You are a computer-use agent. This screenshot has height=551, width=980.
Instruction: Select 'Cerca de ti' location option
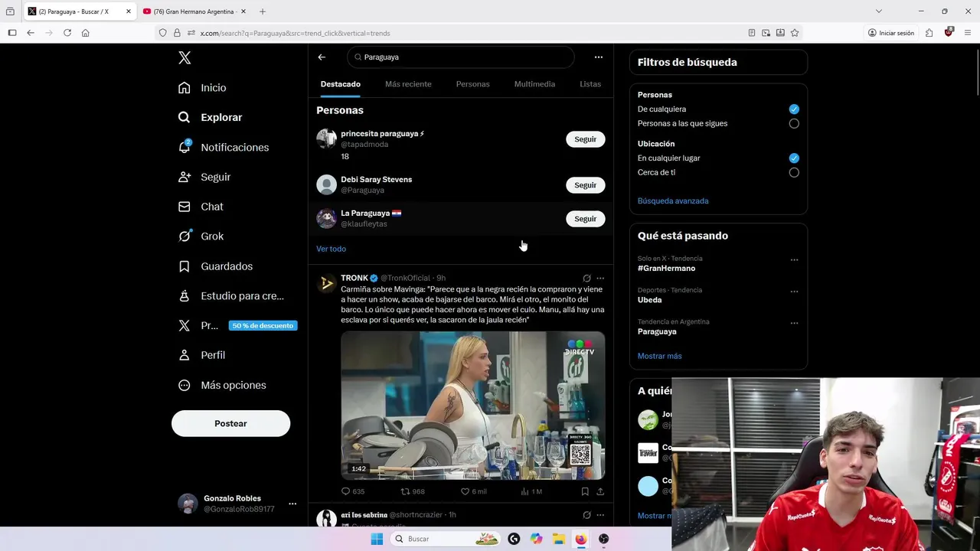[794, 172]
